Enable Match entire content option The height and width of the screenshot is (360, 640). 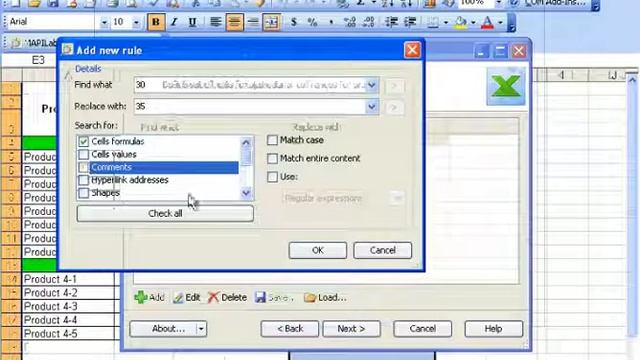tap(272, 158)
